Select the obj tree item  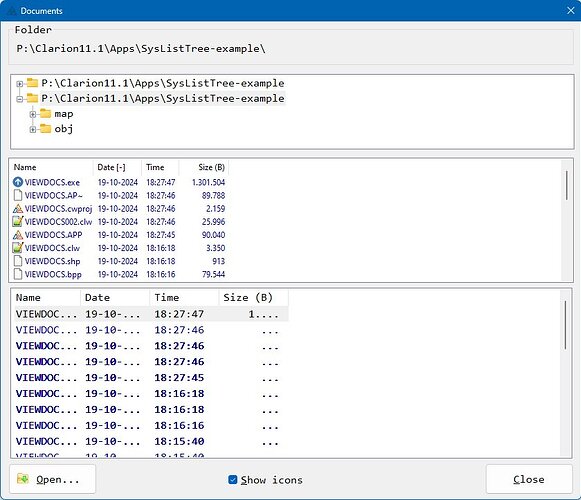click(x=64, y=129)
